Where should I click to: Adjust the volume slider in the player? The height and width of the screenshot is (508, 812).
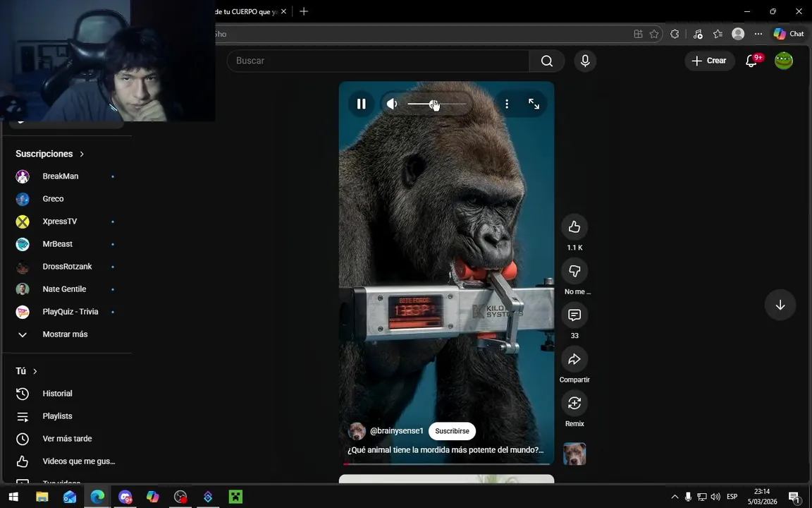436,104
